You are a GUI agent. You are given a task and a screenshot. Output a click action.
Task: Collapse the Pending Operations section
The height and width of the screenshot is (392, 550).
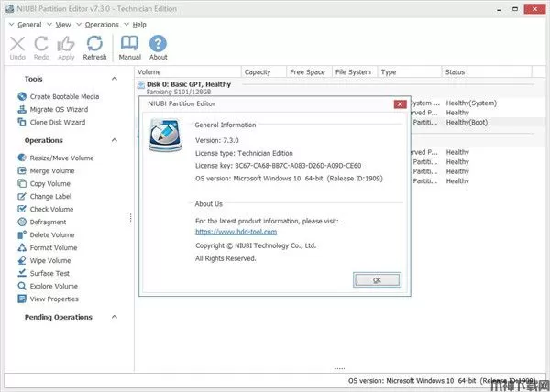[115, 317]
